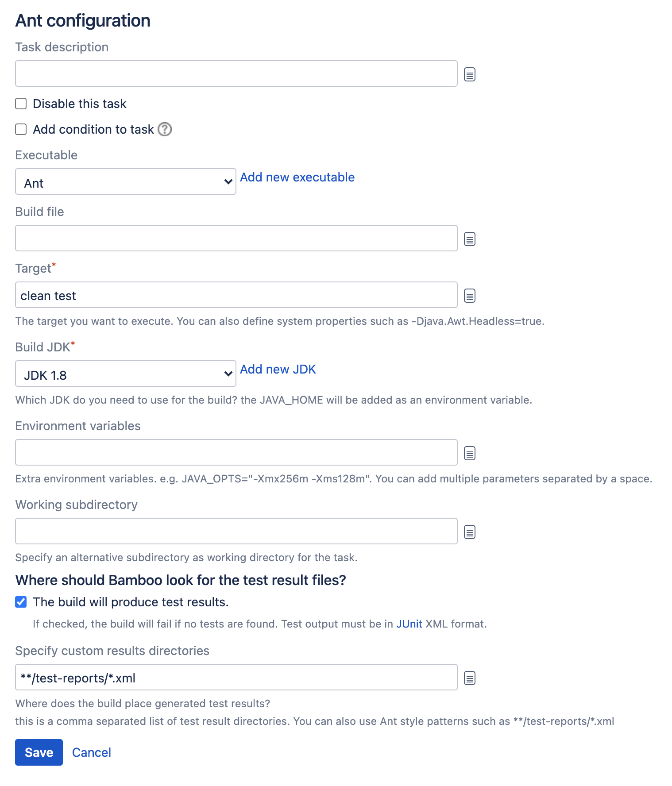Save the Ant configuration
Image resolution: width=672 pixels, height=786 pixels.
click(x=39, y=752)
